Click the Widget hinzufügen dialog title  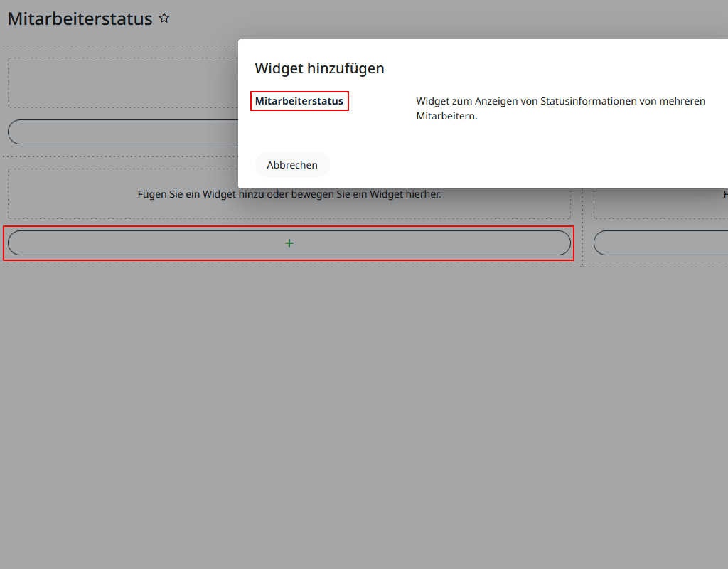tap(319, 68)
